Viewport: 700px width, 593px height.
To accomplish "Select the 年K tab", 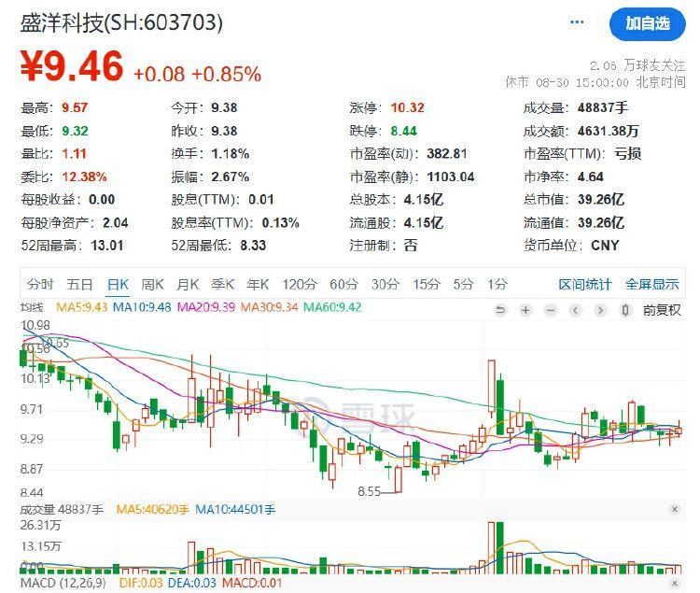I will tap(258, 284).
